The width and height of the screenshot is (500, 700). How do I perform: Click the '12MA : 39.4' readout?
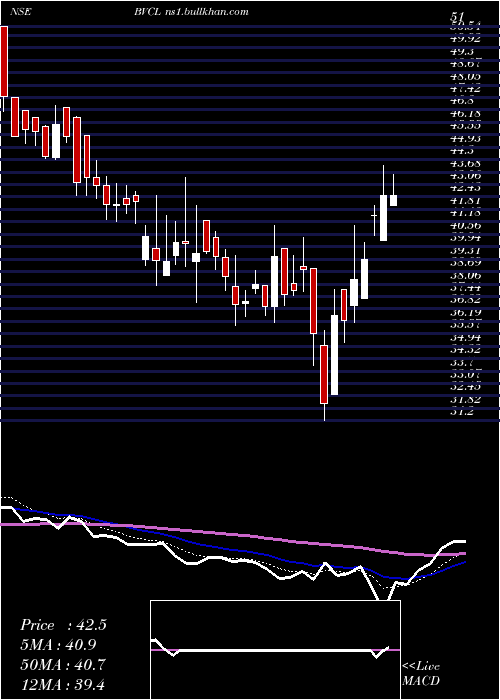pyautogui.click(x=62, y=684)
